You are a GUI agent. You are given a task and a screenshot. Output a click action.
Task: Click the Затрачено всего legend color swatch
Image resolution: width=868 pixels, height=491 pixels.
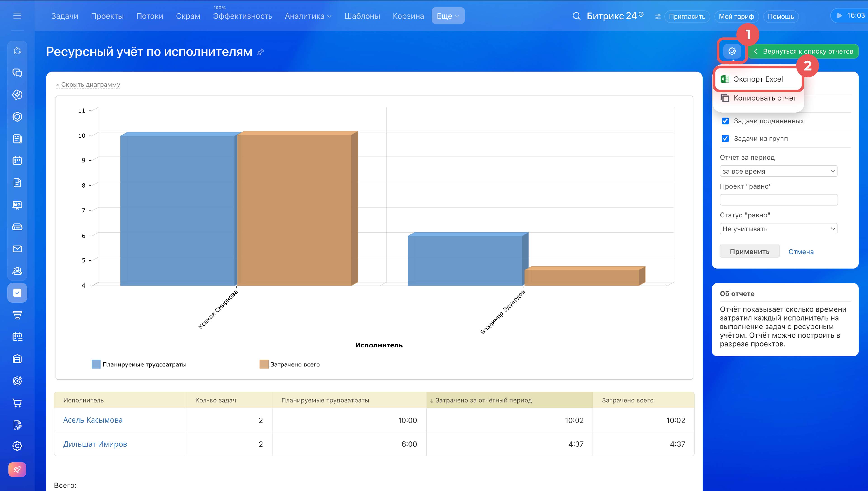tap(264, 364)
